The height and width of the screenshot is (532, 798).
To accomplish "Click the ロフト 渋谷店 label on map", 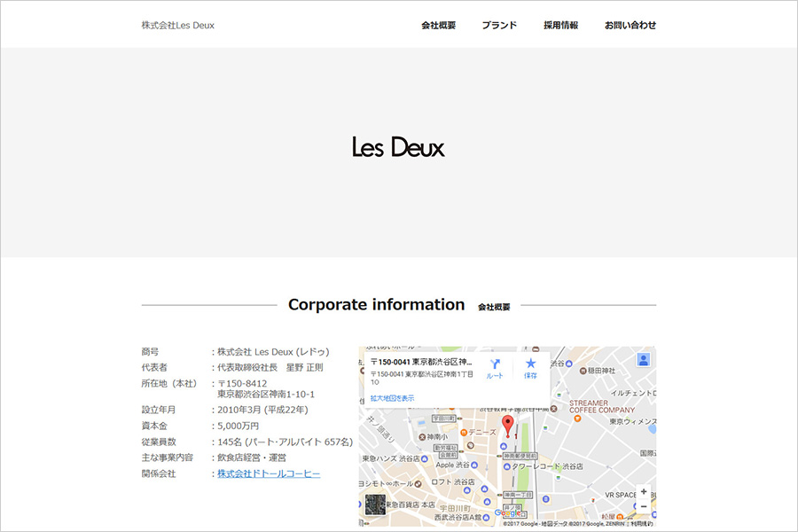I will click(452, 481).
